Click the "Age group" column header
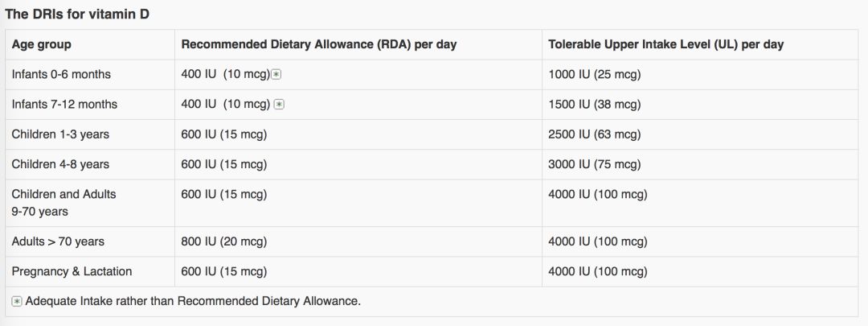The image size is (868, 326). (x=41, y=45)
